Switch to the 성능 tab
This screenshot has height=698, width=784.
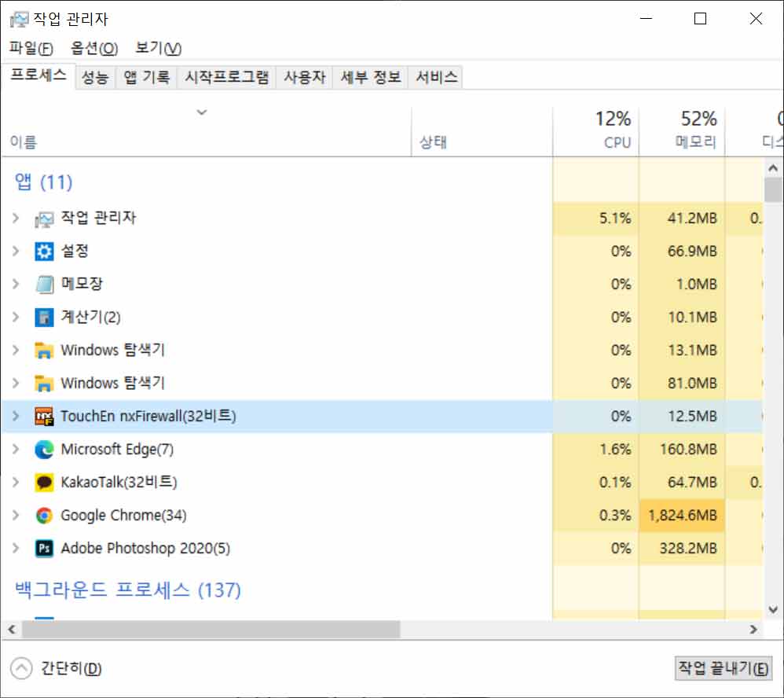coord(96,78)
